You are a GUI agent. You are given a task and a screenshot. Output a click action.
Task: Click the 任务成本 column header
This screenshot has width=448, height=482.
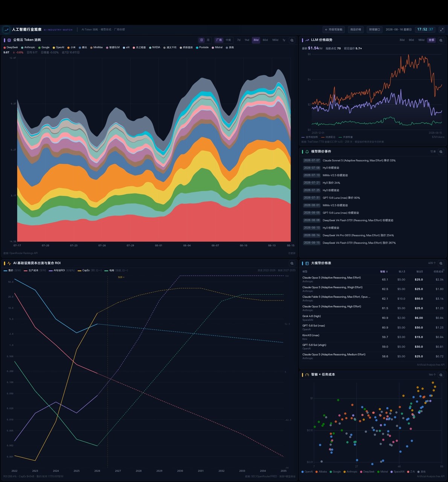point(438,272)
